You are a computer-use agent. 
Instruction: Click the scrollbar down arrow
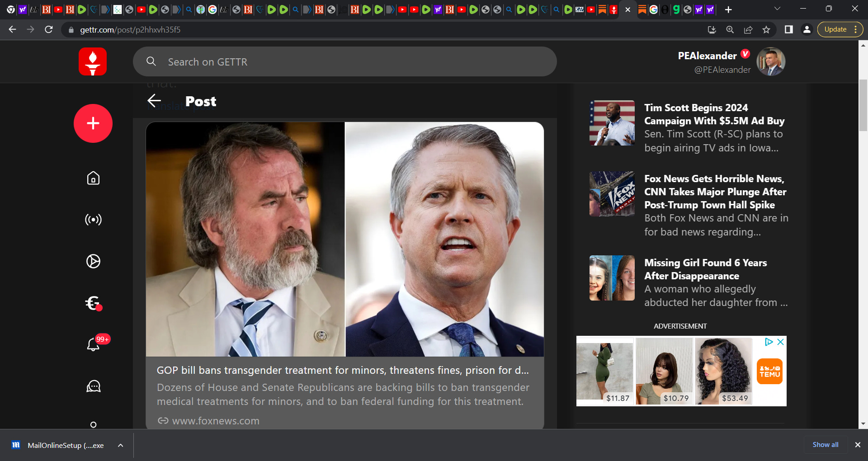863,424
